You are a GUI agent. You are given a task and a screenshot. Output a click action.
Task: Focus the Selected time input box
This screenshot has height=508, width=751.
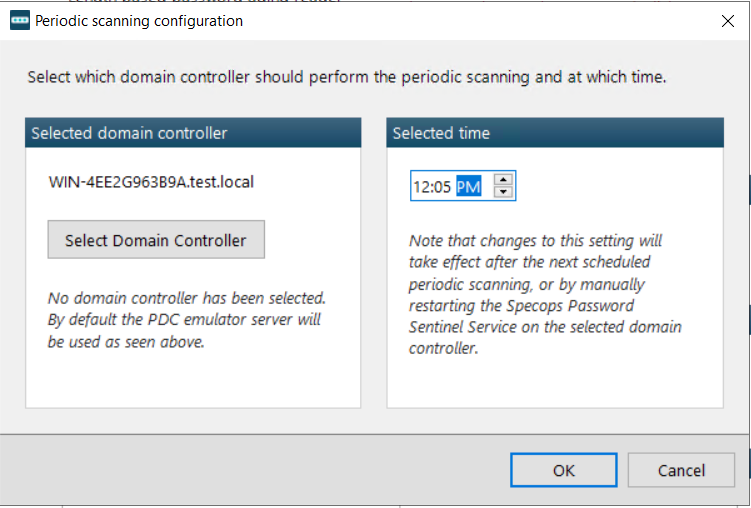[463, 186]
